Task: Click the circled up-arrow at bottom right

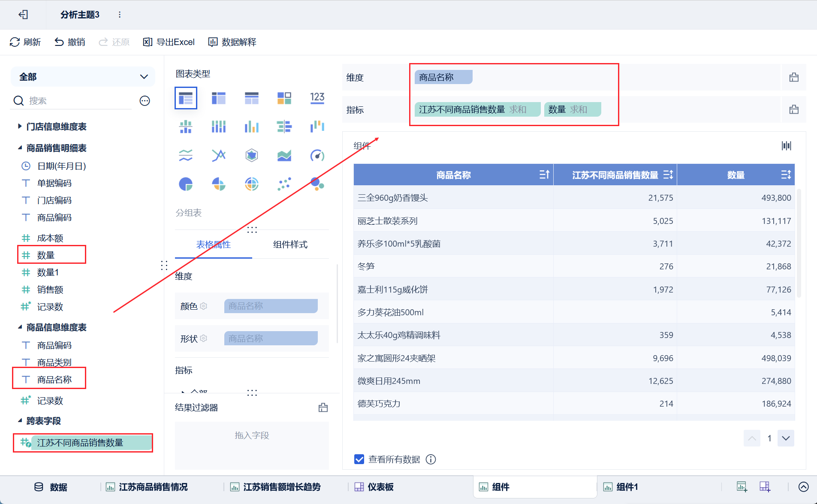Action: [x=804, y=487]
